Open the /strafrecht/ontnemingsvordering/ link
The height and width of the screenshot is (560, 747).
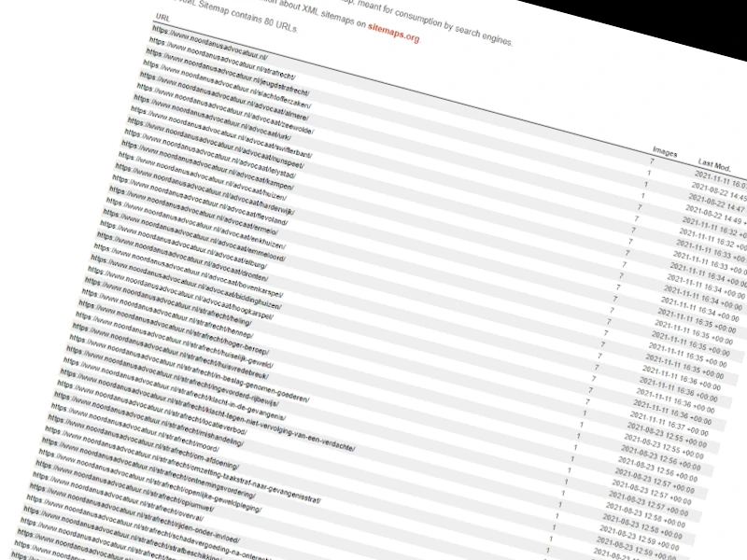(148, 468)
